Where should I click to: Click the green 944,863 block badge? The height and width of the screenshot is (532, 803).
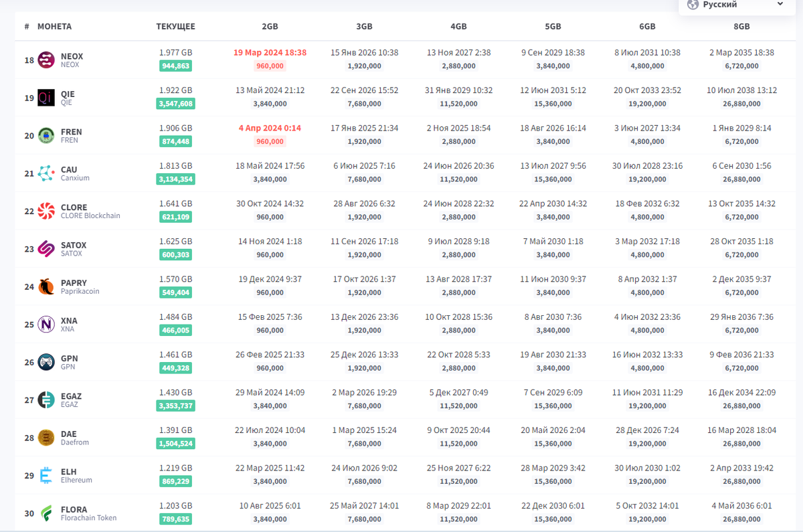coord(176,66)
